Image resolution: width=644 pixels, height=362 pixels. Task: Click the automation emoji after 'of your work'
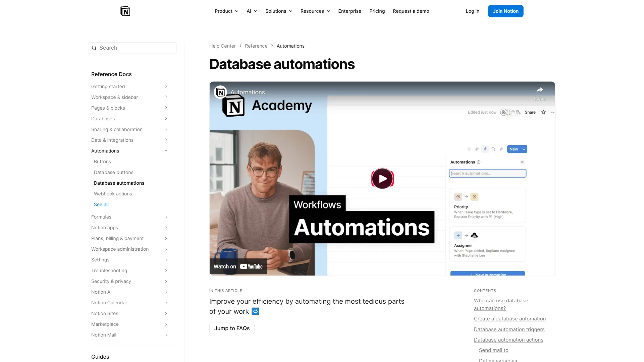coord(256,311)
